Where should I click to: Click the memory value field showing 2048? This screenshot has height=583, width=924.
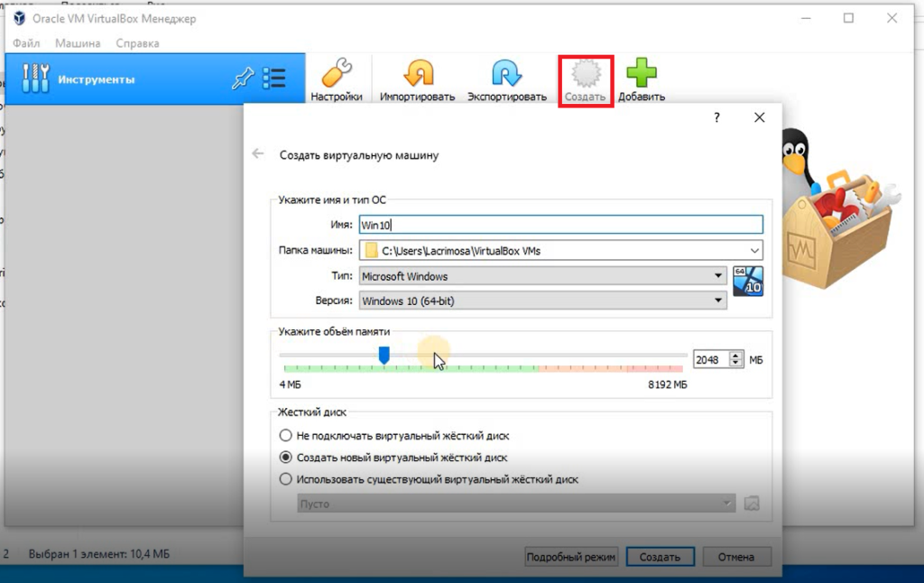tap(711, 359)
